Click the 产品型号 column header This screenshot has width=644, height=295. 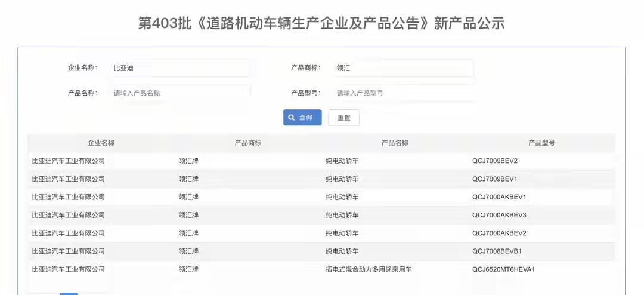click(x=541, y=143)
